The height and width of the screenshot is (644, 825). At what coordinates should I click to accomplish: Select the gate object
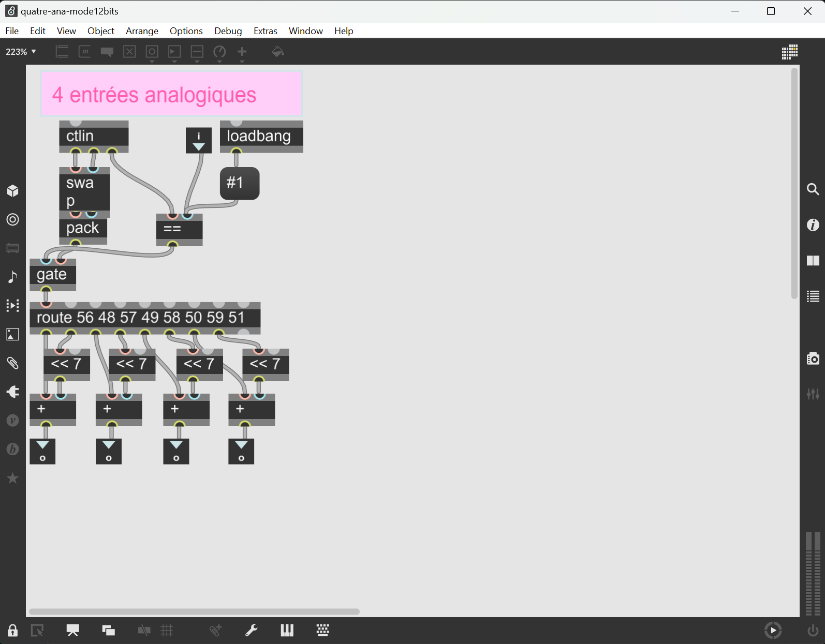pyautogui.click(x=53, y=275)
